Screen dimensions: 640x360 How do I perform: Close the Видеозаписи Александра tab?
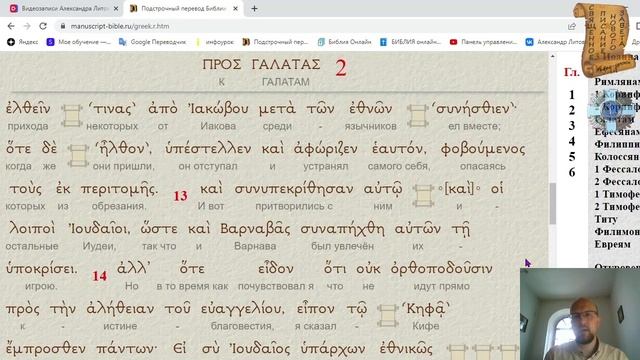[116, 8]
